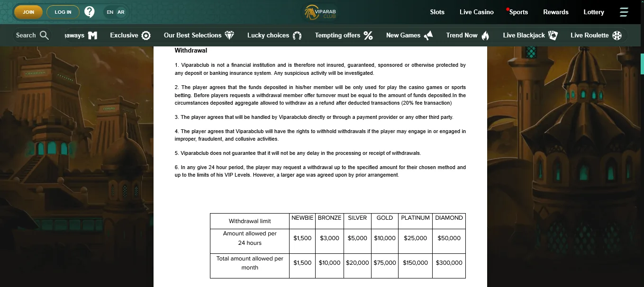Open the hamburger menu icon
Screen dimensions: 644x287
point(624,12)
